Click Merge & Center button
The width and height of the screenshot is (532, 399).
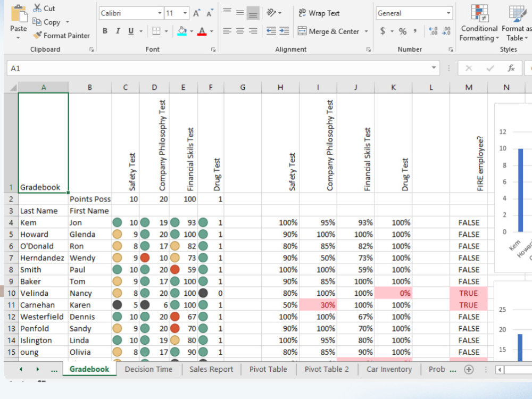pos(328,31)
